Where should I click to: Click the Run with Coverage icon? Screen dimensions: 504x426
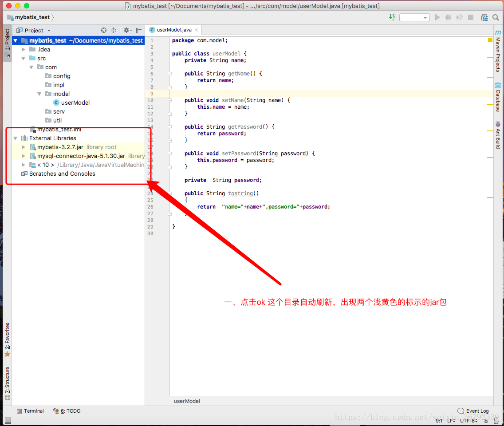coord(460,17)
